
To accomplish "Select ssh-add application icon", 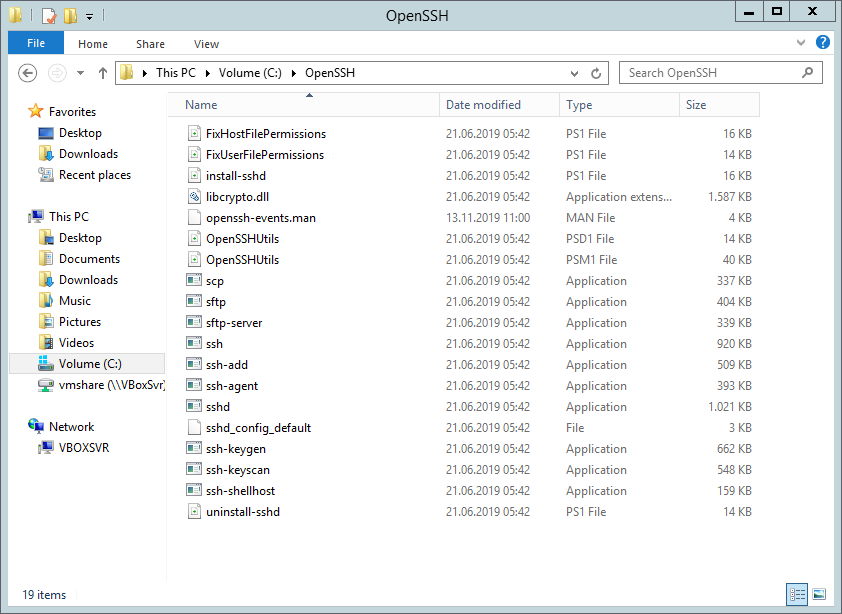I will [194, 364].
